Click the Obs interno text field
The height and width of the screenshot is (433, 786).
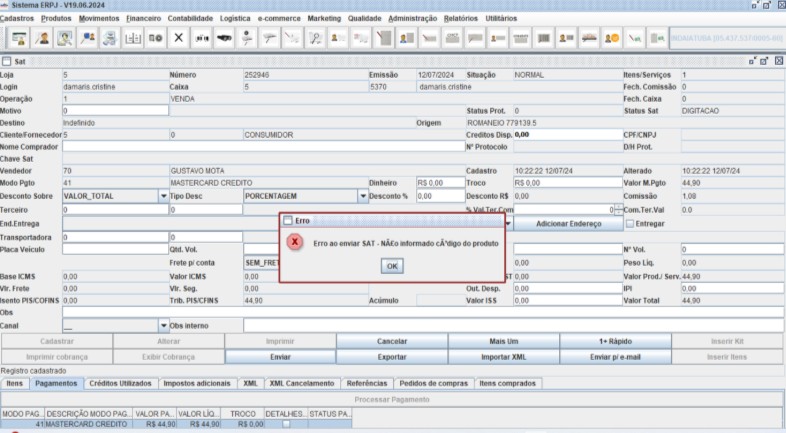[514, 326]
